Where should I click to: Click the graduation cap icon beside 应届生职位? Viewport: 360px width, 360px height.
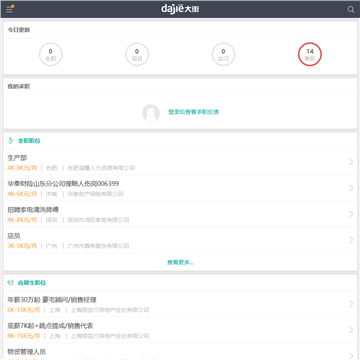(x=10, y=283)
